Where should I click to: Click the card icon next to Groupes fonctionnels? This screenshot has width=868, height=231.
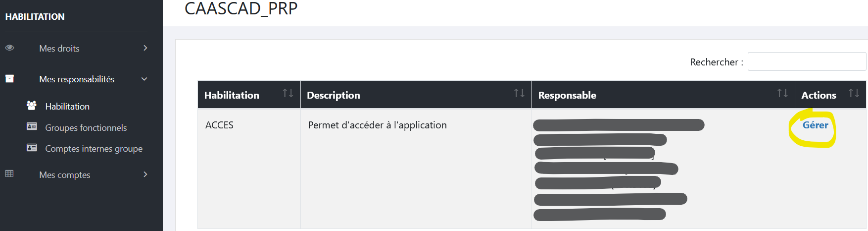[x=32, y=127]
